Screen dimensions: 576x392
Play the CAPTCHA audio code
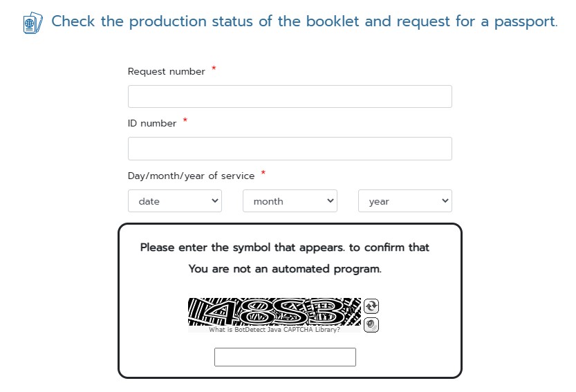[x=371, y=324]
